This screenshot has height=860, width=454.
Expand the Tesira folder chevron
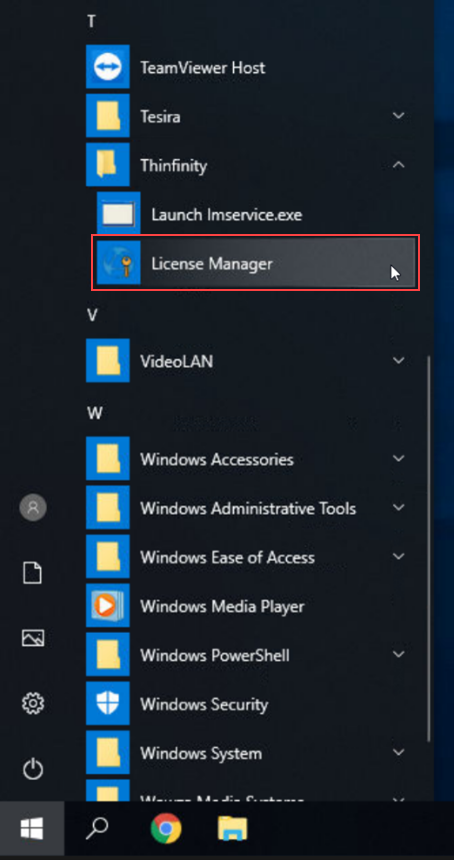(x=399, y=116)
